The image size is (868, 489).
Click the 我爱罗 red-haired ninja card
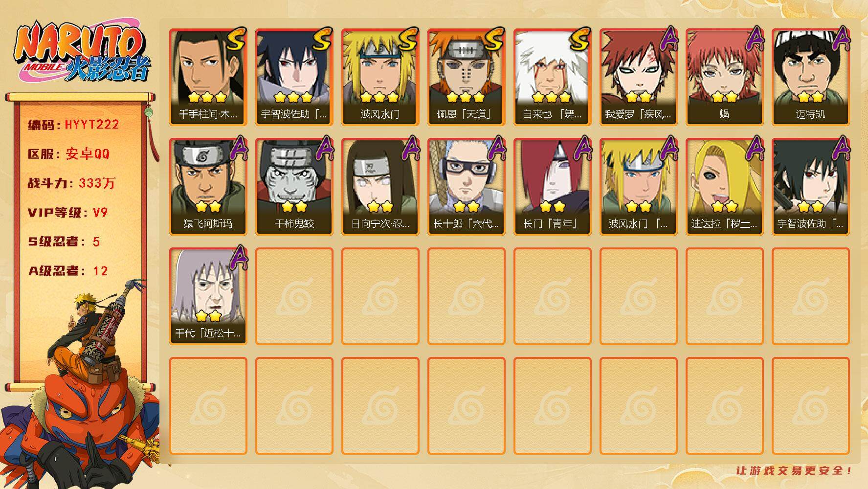coord(638,77)
